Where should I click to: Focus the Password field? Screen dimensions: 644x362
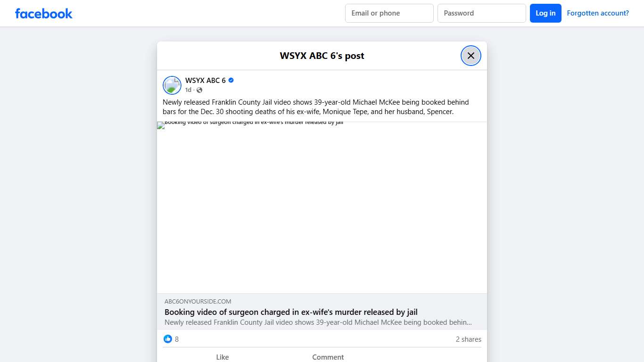482,13
